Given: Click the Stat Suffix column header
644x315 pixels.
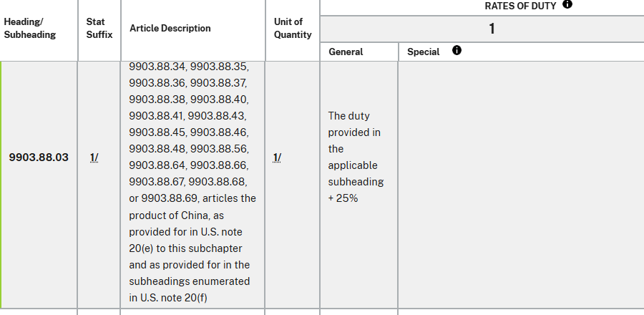Looking at the screenshot, I should point(99,28).
